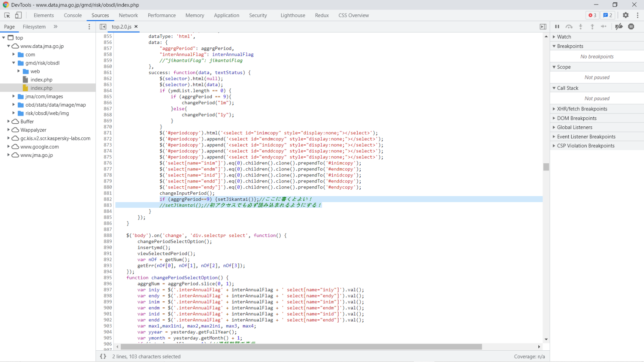
Task: Click the pretty print braces icon
Action: (103, 356)
